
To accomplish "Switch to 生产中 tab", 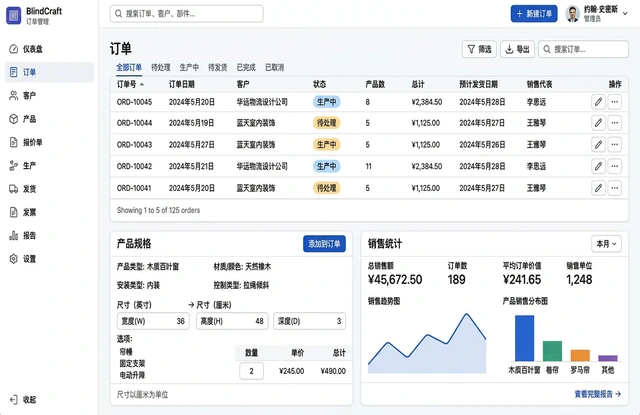I will point(189,67).
